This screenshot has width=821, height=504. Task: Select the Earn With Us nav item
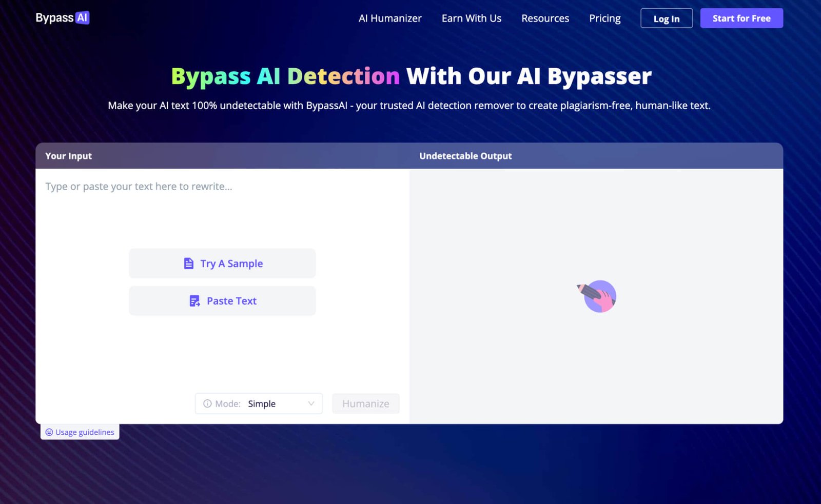[471, 18]
